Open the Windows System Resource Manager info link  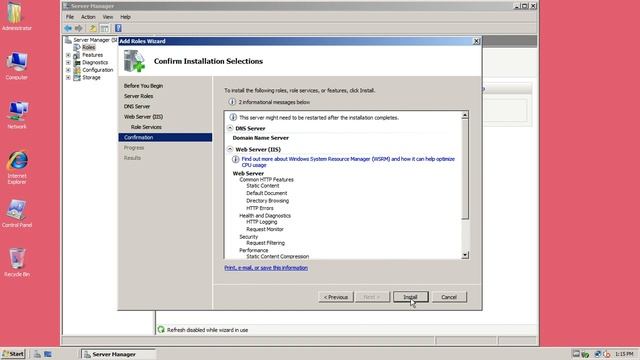pos(348,162)
